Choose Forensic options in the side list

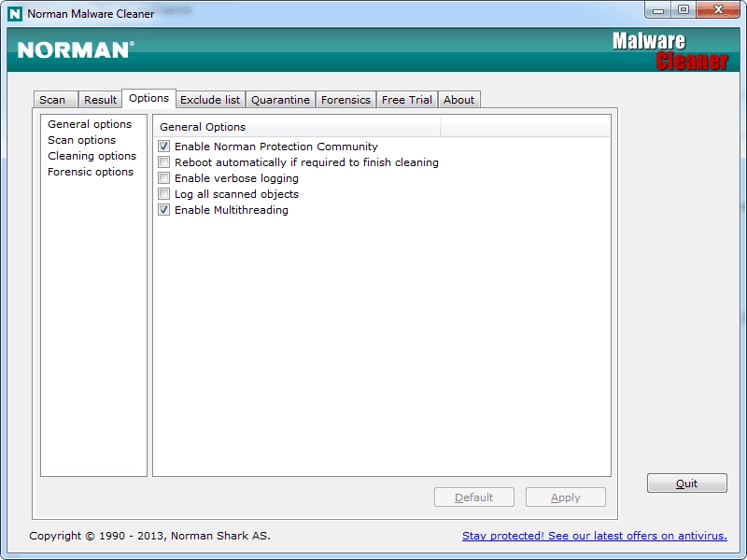pyautogui.click(x=91, y=172)
